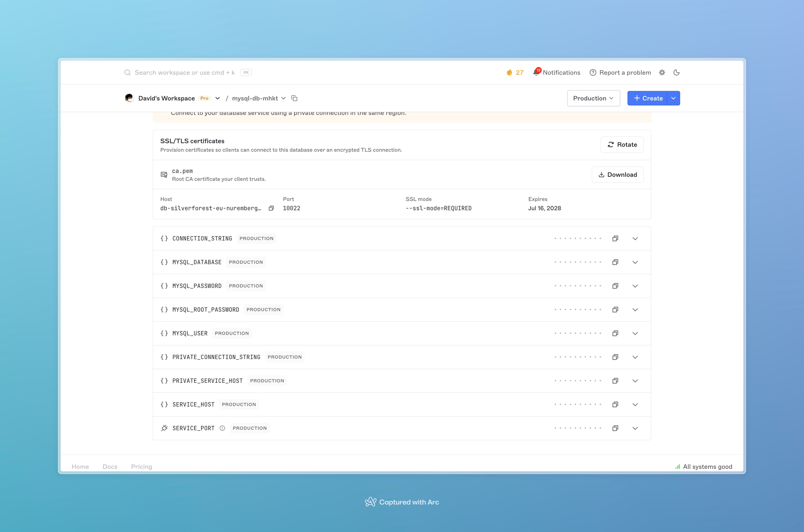Click the SSL/TLS certificates heading
The width and height of the screenshot is (804, 532).
tap(192, 141)
